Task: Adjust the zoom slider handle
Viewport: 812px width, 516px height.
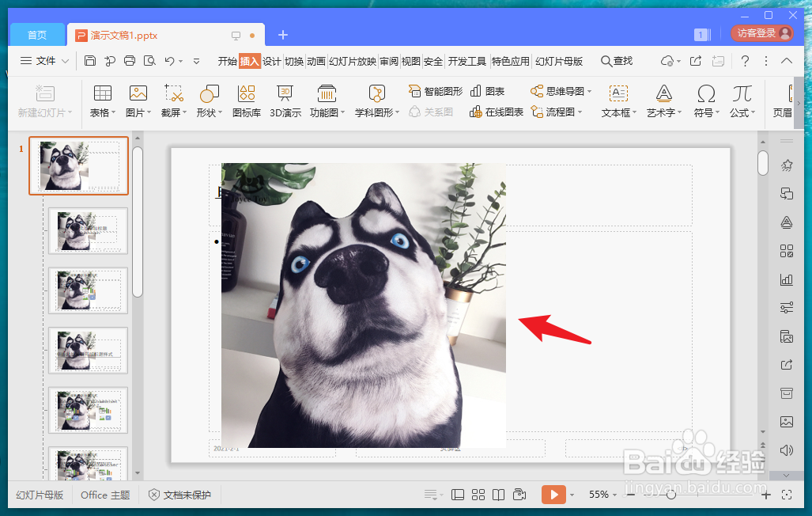Action: (671, 495)
